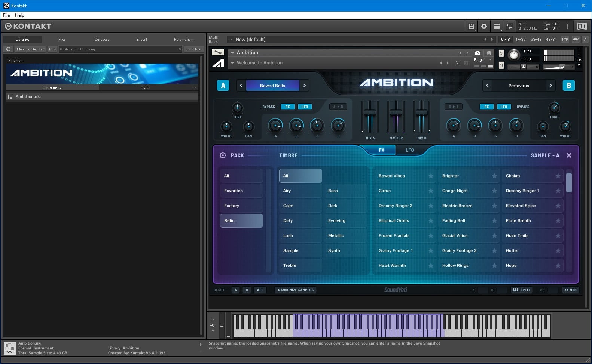Clear the library search X icon
The width and height of the screenshot is (592, 364).
[x=180, y=49]
